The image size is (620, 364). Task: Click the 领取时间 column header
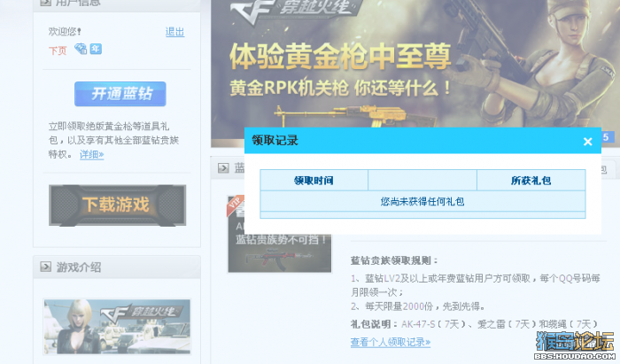(x=314, y=181)
